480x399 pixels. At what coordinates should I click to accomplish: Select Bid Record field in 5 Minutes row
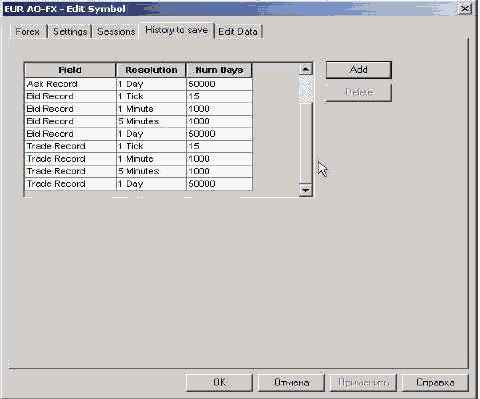(70, 121)
